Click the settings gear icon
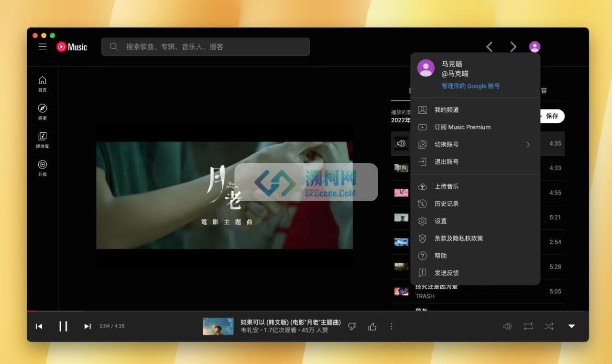The image size is (612, 364). 422,221
